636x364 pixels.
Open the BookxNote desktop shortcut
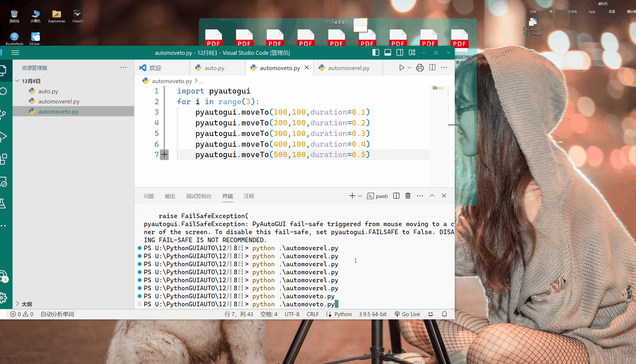(x=14, y=39)
